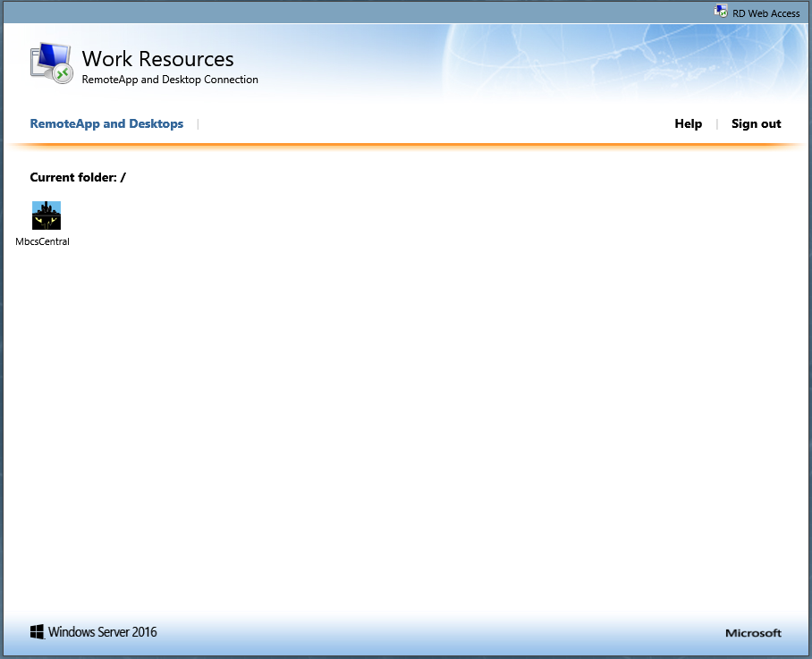Viewport: 812px width, 659px height.
Task: Click the RD Web Access label
Action: (765, 13)
